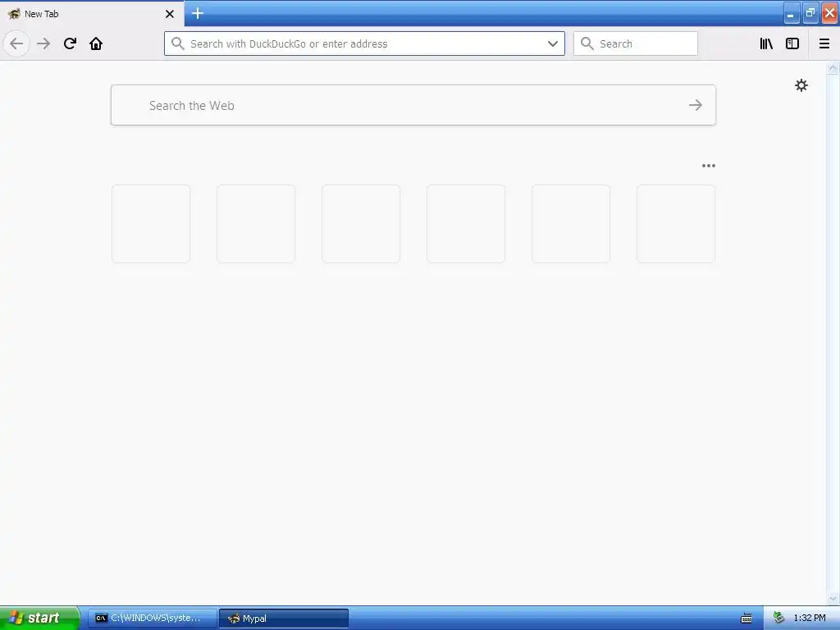Close the New Tab tab

pyautogui.click(x=170, y=14)
